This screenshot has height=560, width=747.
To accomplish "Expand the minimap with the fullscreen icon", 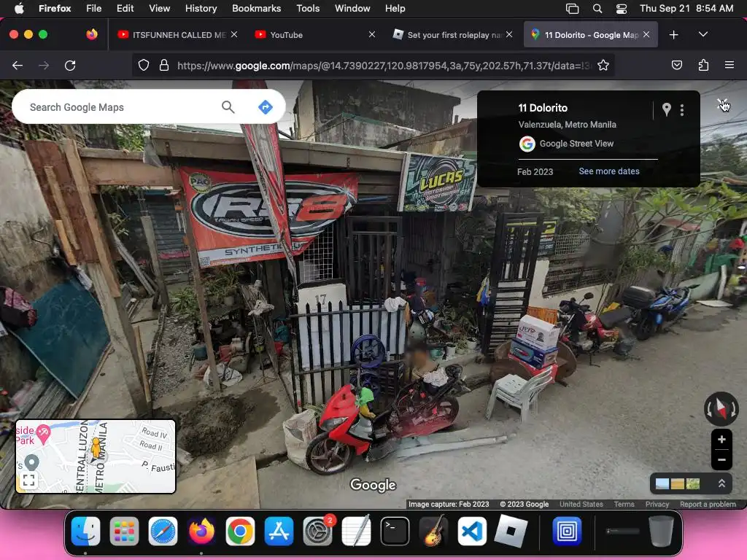I will (x=28, y=480).
